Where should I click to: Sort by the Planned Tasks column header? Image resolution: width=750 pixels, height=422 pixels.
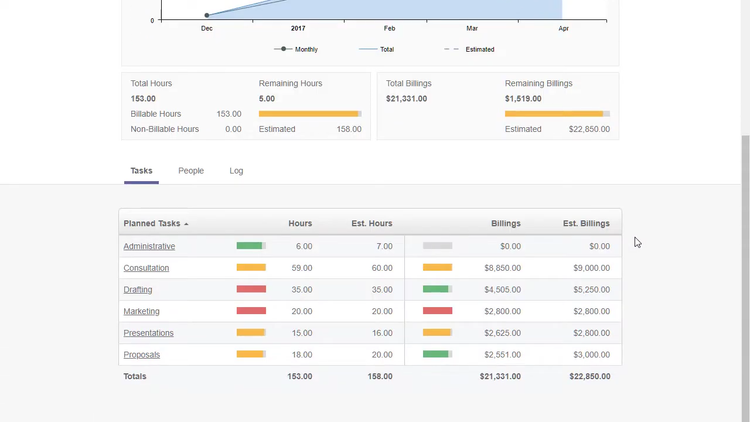[x=152, y=223]
